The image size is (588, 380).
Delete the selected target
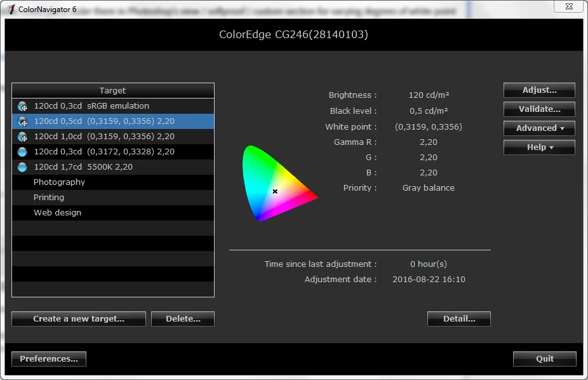[183, 319]
